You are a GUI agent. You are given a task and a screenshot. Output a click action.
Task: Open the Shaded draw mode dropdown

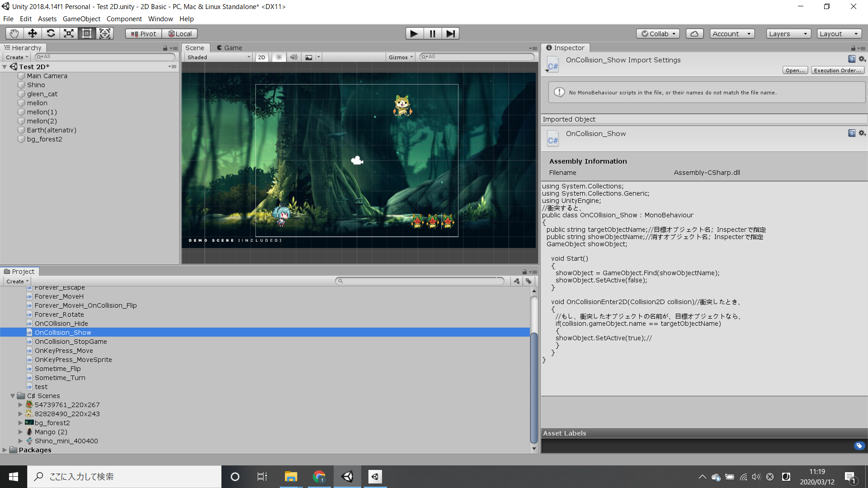tap(218, 57)
